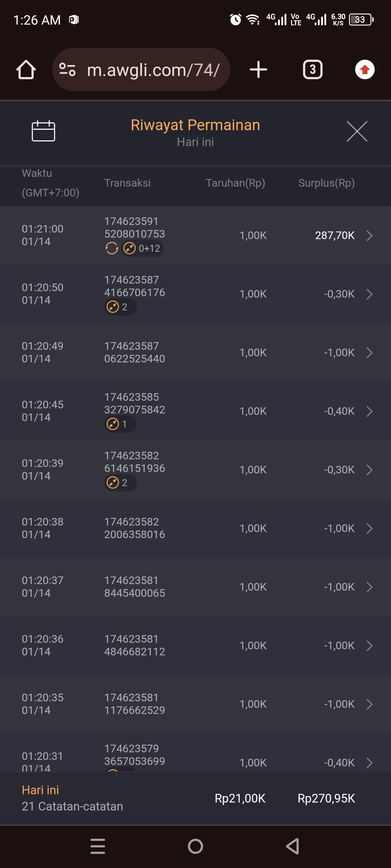Tap the Hari ini summary label

click(x=41, y=790)
